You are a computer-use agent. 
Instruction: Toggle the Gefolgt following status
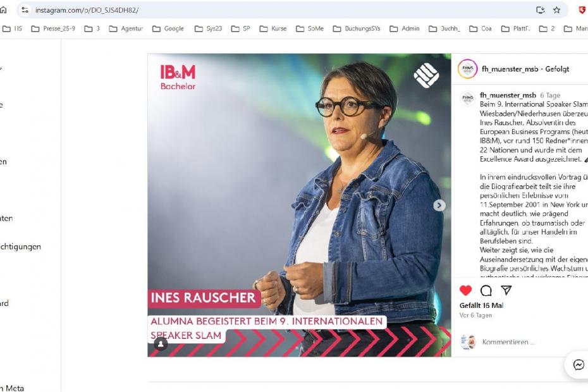click(x=557, y=69)
